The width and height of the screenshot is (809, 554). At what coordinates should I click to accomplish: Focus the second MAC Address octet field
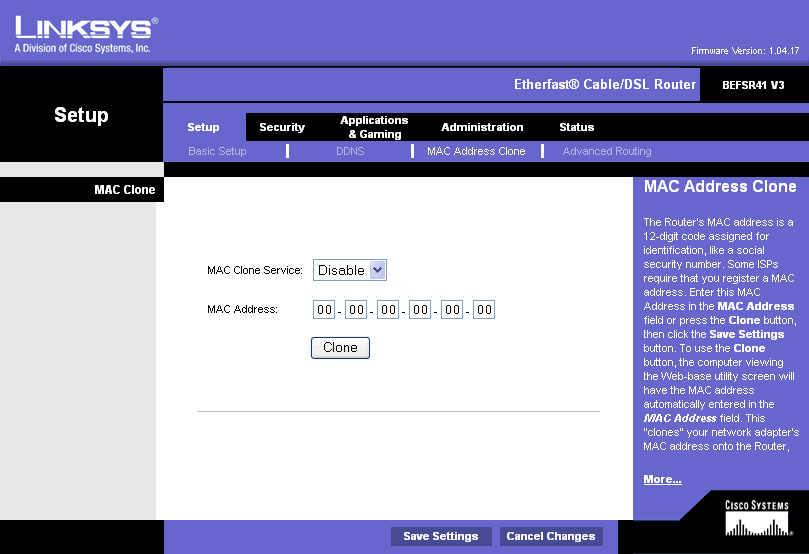[x=356, y=309]
